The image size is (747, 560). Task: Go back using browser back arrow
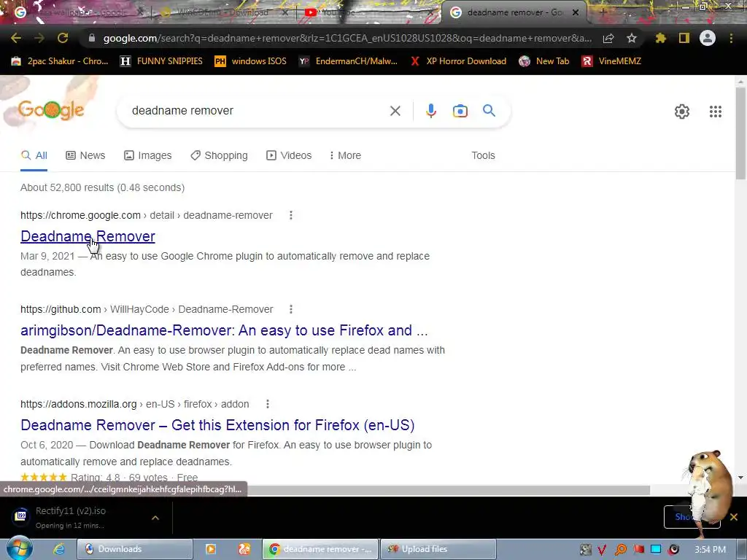point(16,38)
